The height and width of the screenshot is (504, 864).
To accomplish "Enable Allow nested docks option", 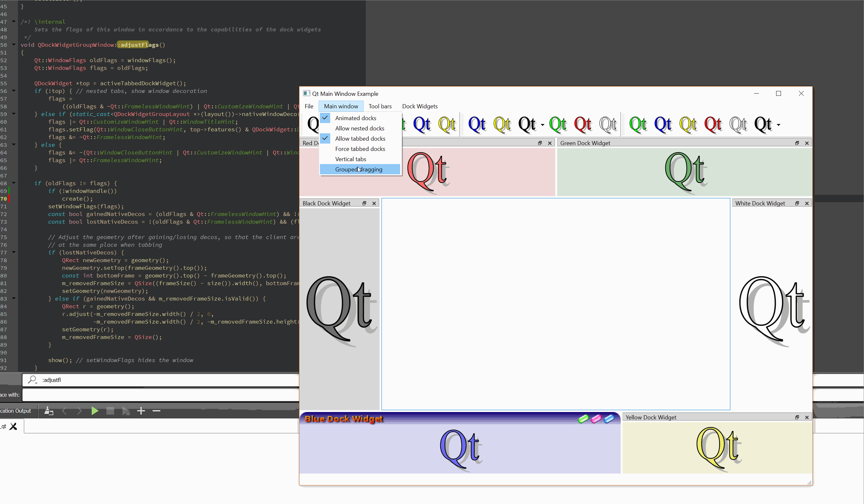I will click(359, 128).
